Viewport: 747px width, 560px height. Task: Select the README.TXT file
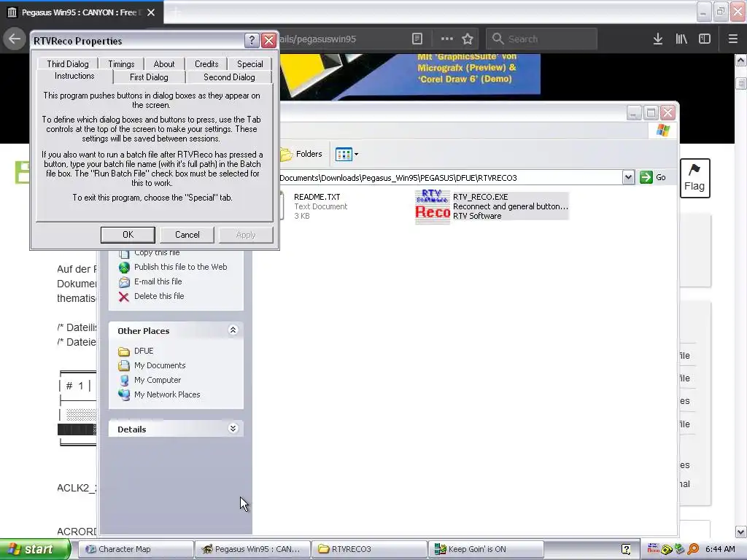point(317,197)
